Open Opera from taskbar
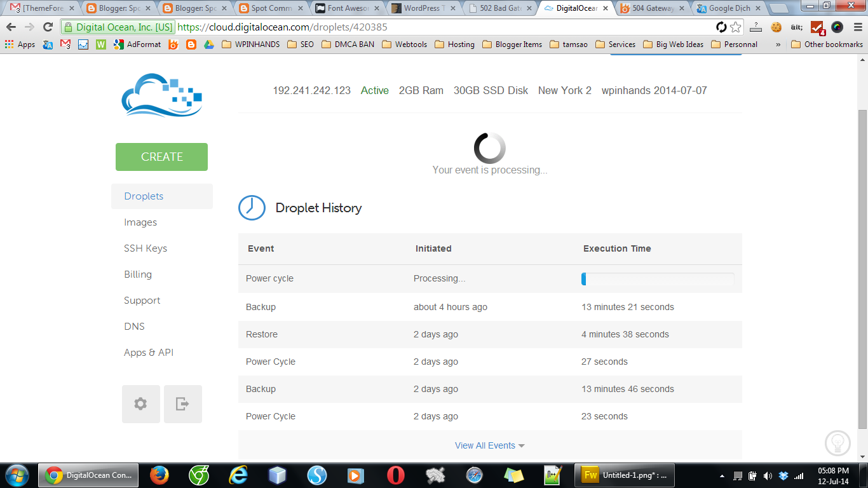 click(x=396, y=475)
